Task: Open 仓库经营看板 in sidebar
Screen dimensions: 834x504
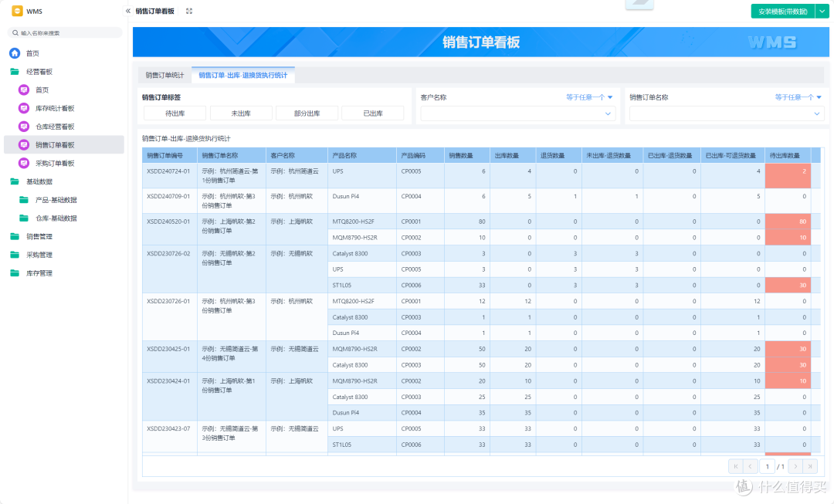Action: coord(55,127)
